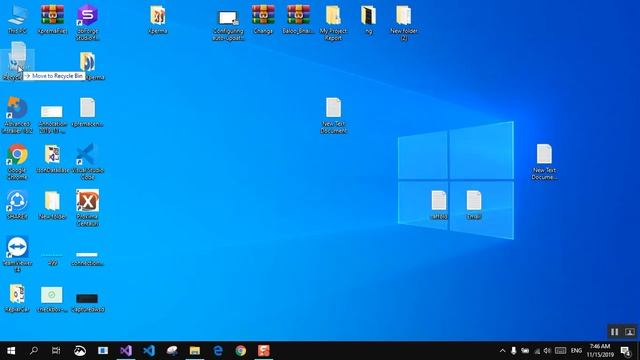
Task: Select the Baloo_Bhai archive icon
Action: point(298,19)
